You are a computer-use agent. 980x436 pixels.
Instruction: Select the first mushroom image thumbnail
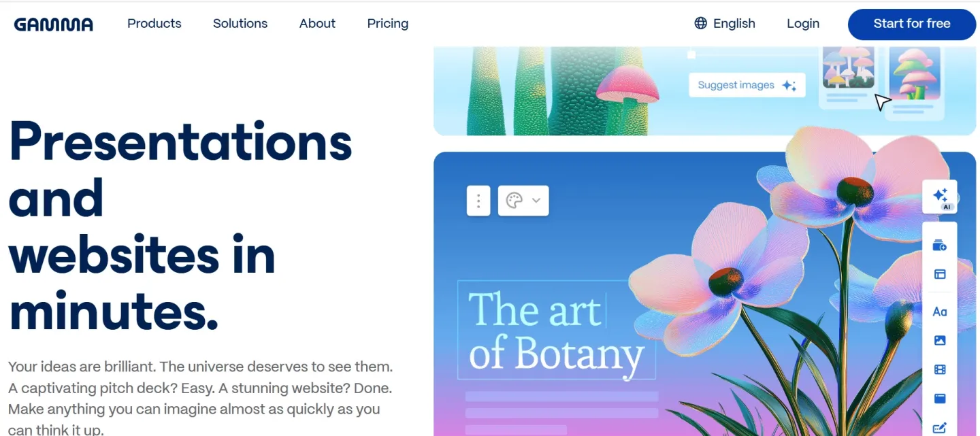coord(848,68)
